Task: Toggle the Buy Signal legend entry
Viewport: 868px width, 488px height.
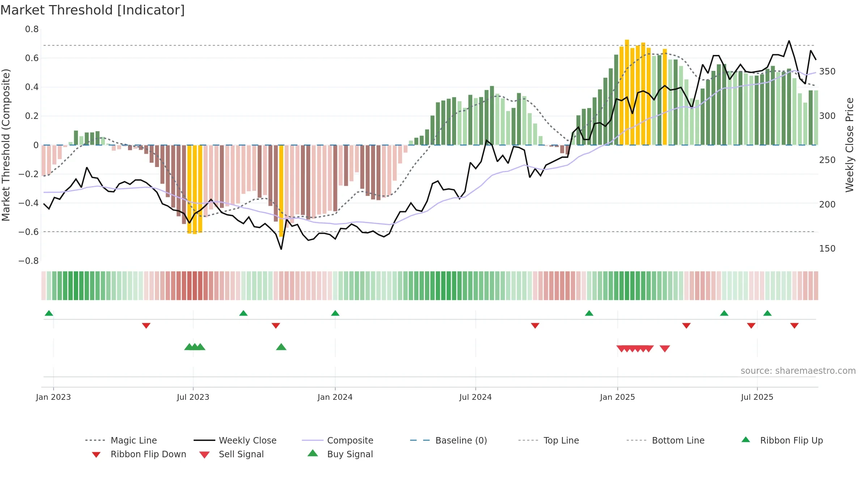Action: [340, 454]
